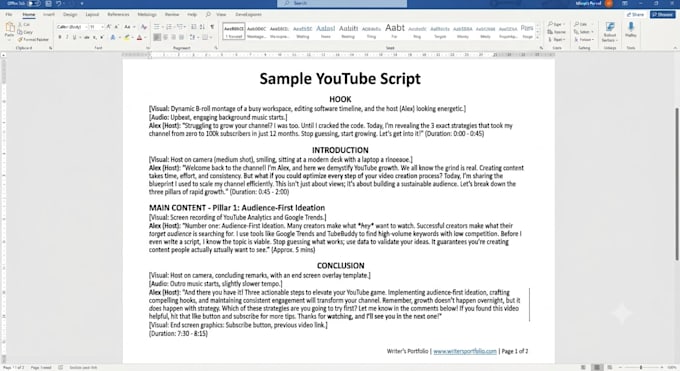Click Undo in quick access toolbar
This screenshot has height=371, width=680.
(x=59, y=3)
